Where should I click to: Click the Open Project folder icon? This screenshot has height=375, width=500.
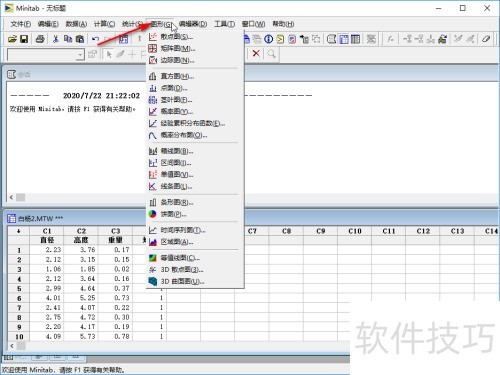coord(12,39)
